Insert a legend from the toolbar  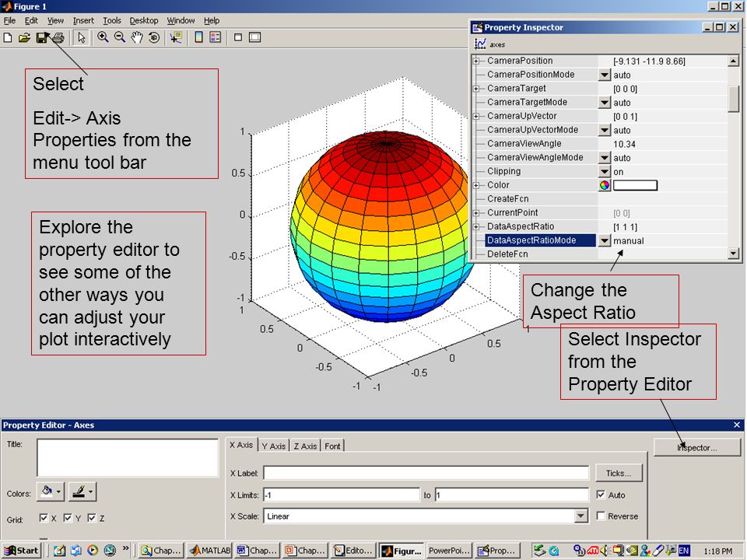pyautogui.click(x=216, y=37)
